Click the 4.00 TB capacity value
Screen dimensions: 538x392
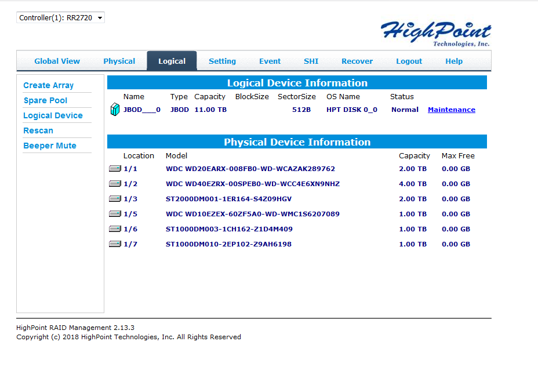pyautogui.click(x=413, y=184)
